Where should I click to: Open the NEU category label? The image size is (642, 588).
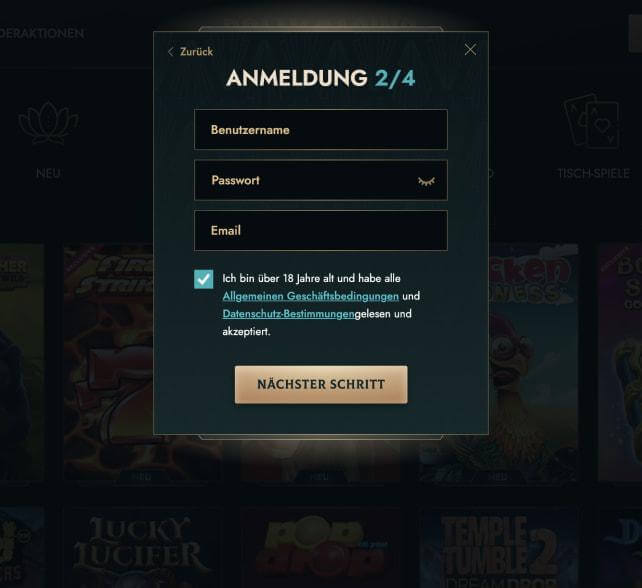point(48,174)
